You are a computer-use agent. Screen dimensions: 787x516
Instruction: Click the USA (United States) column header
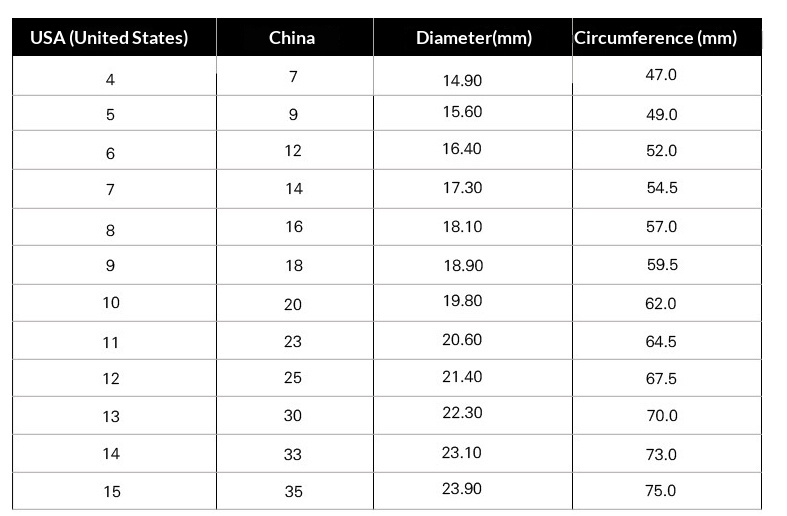(109, 38)
